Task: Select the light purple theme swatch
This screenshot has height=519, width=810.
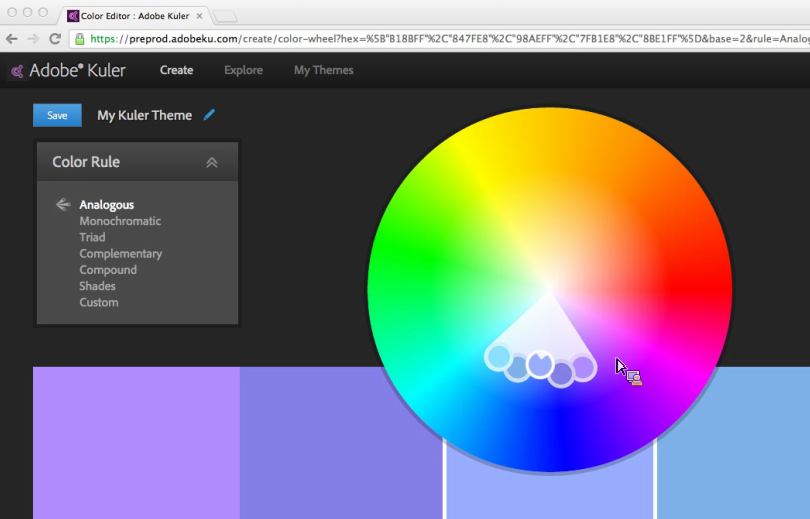Action: tap(136, 443)
